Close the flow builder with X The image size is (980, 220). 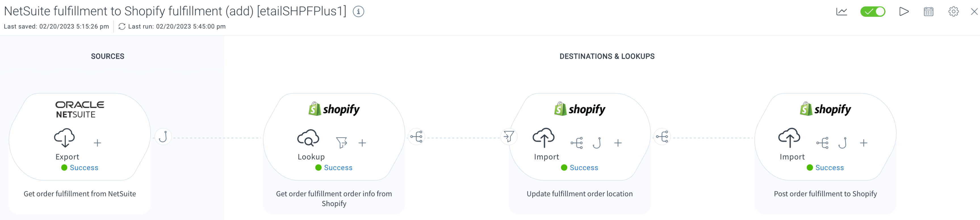click(974, 12)
